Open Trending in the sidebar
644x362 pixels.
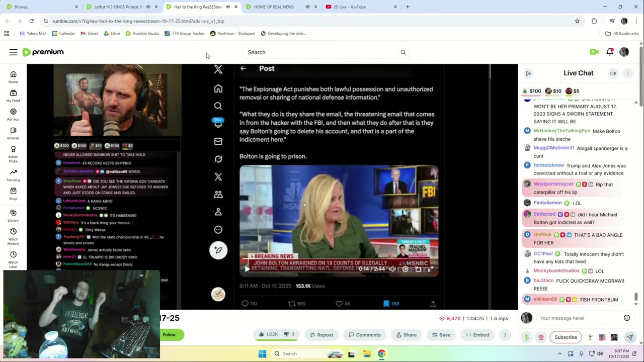click(x=13, y=175)
